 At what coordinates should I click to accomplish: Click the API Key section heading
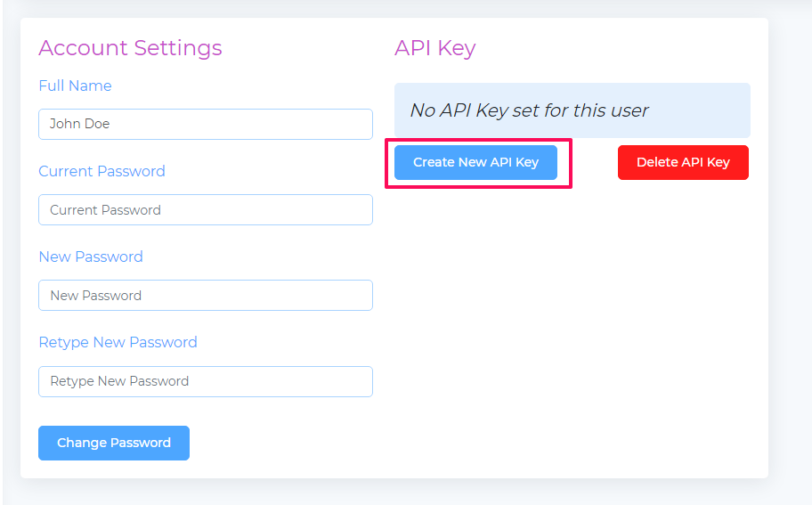(x=435, y=48)
